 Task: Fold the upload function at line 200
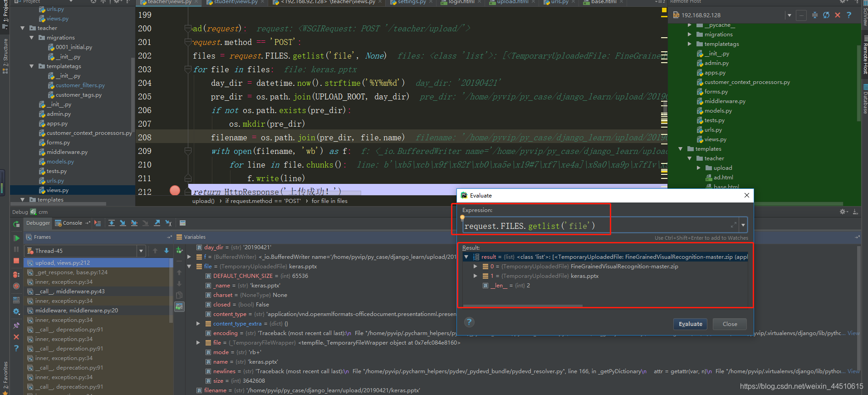188,29
